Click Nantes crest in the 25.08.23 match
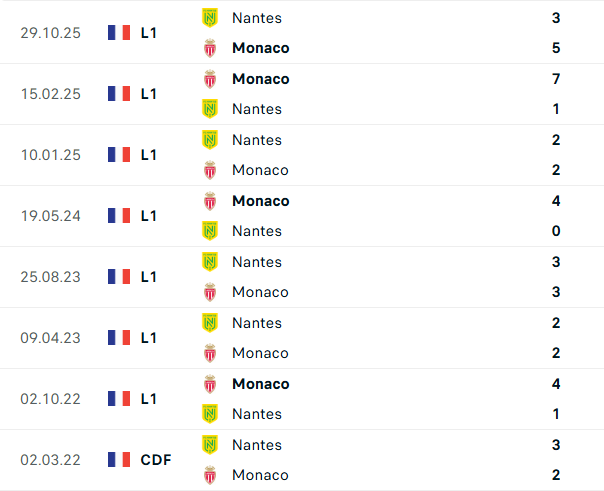Viewport: 604px width, 491px height. click(x=210, y=262)
